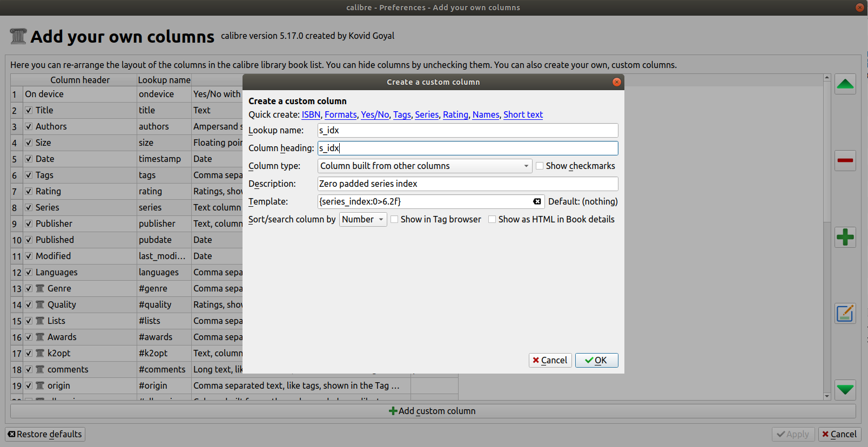
Task: Move selected column up with green arrow
Action: (845, 84)
